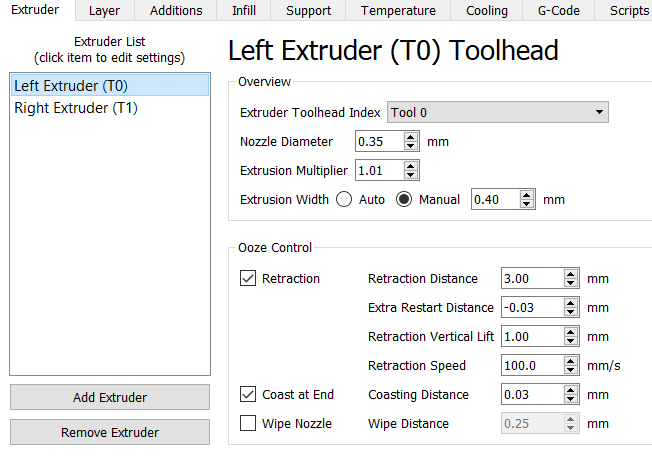Click the Add Extruder button
This screenshot has height=463, width=652.
pos(110,397)
